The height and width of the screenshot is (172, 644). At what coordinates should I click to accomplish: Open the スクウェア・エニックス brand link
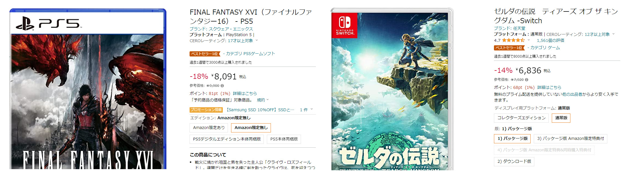click(231, 29)
